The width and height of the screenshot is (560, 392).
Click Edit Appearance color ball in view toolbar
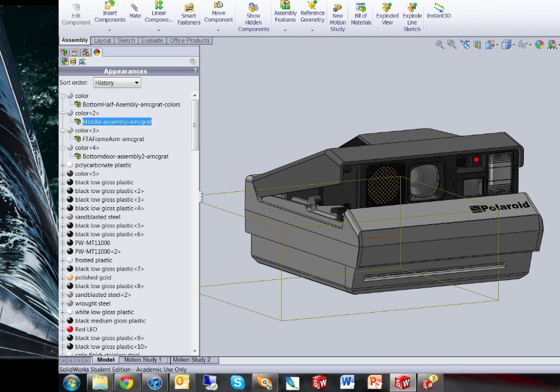pyautogui.click(x=539, y=45)
